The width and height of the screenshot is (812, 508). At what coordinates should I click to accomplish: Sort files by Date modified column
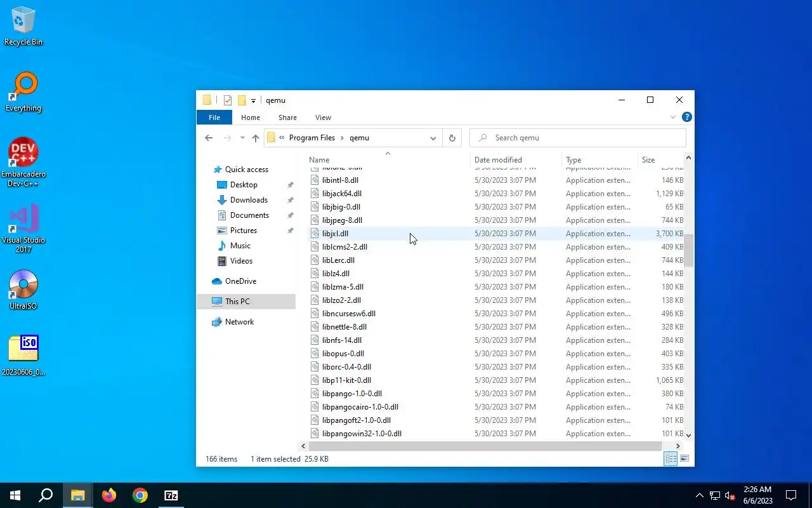(516, 160)
